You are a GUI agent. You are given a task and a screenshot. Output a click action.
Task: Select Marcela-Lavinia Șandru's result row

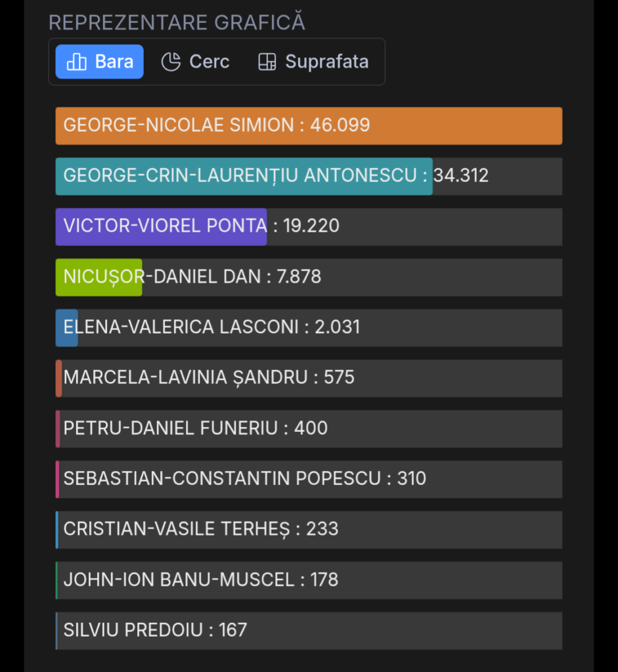pos(309,378)
